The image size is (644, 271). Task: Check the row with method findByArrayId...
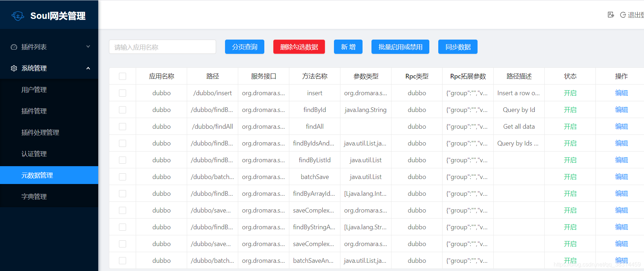[x=123, y=194]
